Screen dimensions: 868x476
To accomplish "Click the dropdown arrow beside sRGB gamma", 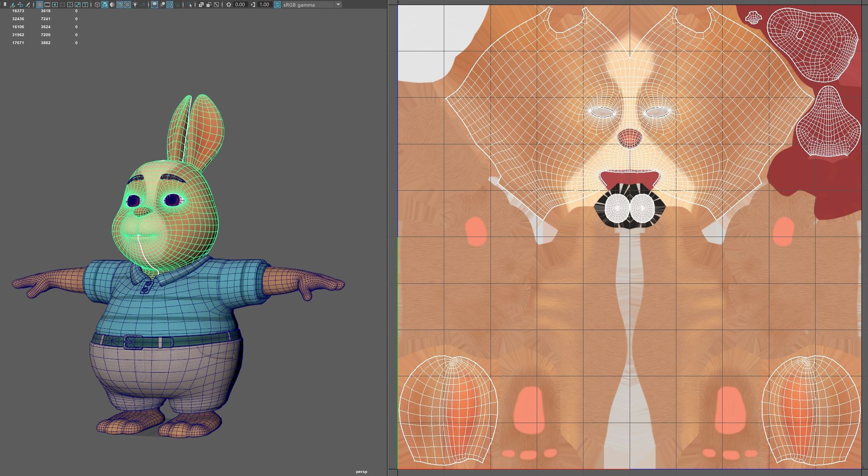I will click(x=338, y=5).
